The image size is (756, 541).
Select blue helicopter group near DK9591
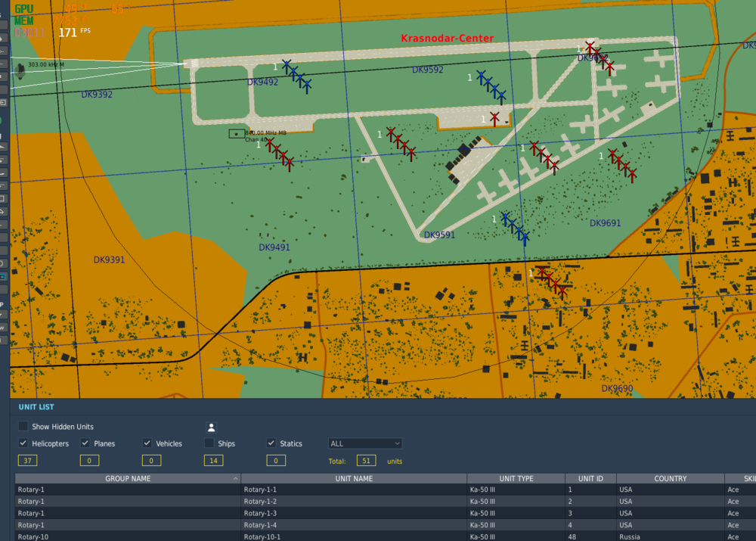pyautogui.click(x=515, y=229)
